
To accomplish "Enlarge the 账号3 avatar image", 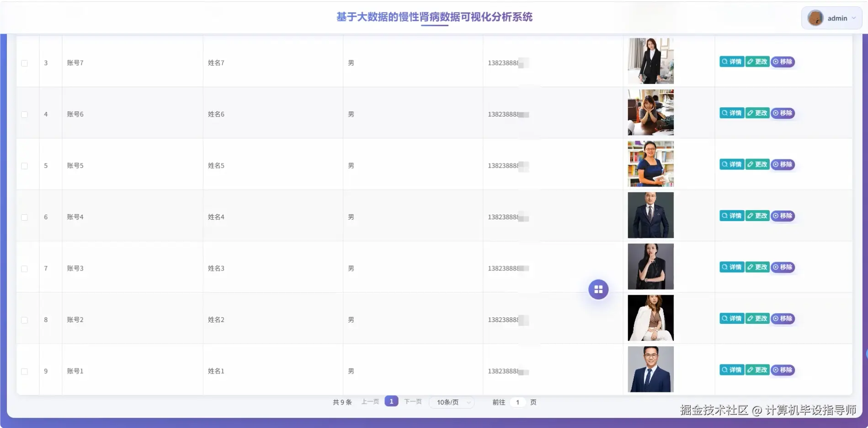I will click(651, 266).
